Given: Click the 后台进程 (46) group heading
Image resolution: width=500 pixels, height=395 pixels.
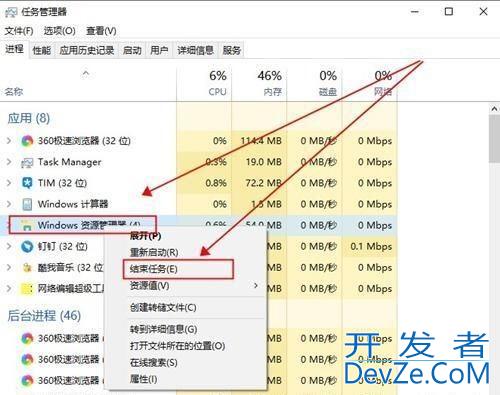Looking at the screenshot, I should pos(44,316).
